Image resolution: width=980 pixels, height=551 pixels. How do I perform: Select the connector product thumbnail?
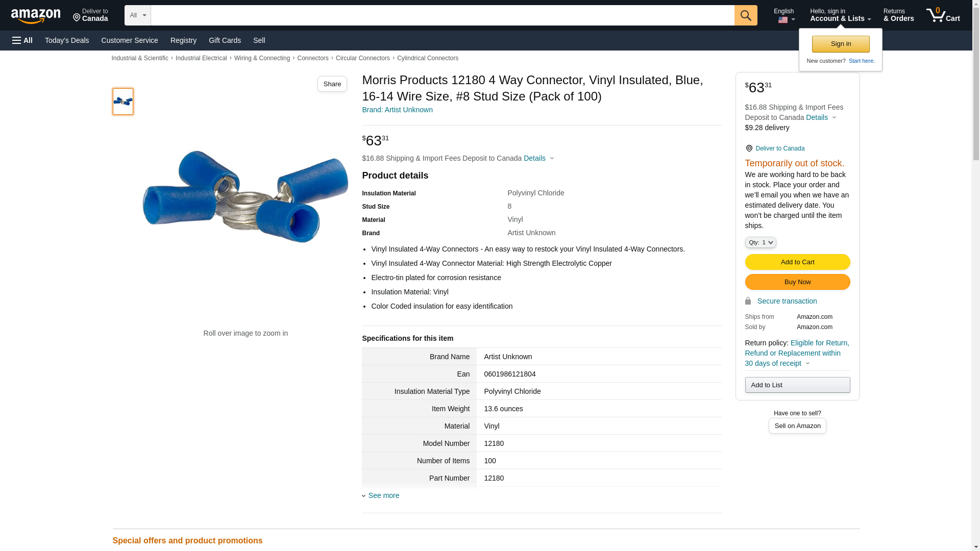pos(123,102)
